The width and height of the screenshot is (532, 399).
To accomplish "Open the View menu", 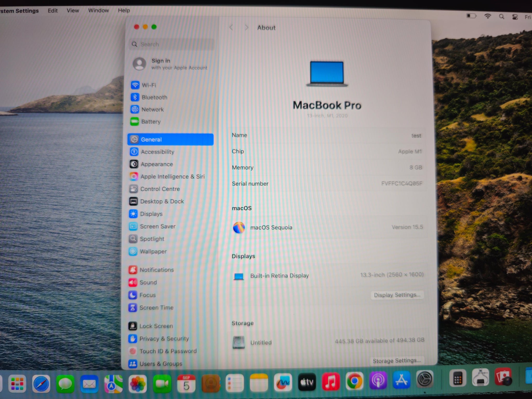I will (x=72, y=10).
